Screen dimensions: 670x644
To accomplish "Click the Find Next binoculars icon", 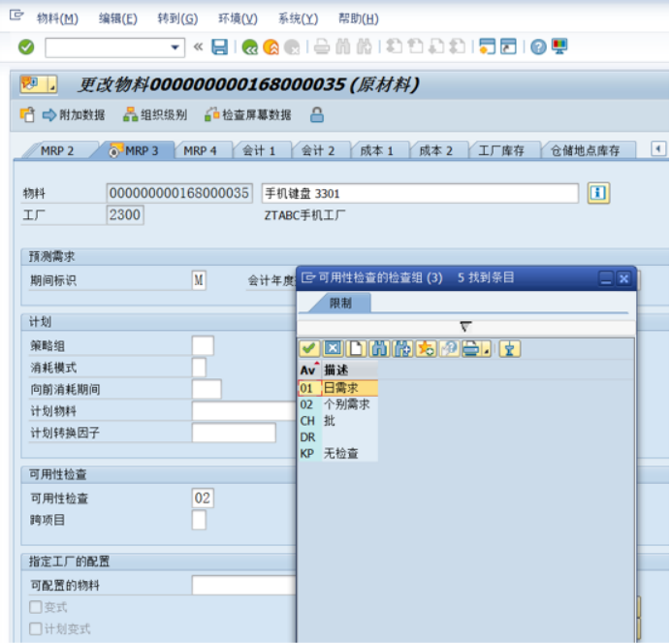I will coord(364,47).
